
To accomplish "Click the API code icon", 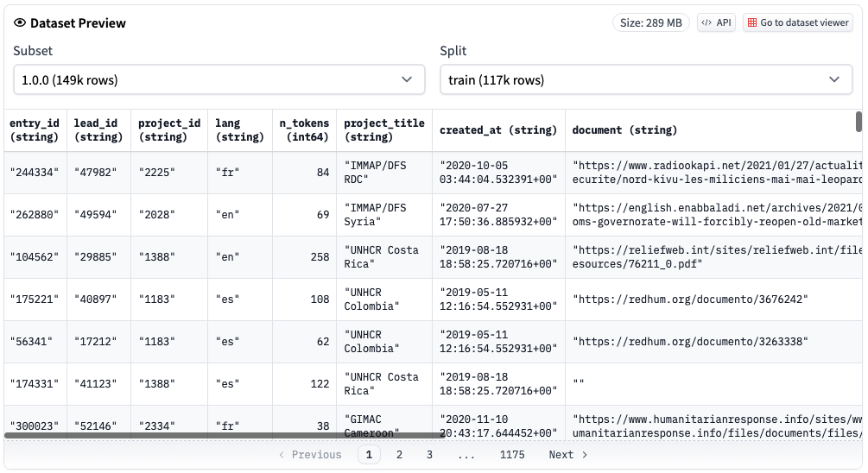I will pos(706,23).
